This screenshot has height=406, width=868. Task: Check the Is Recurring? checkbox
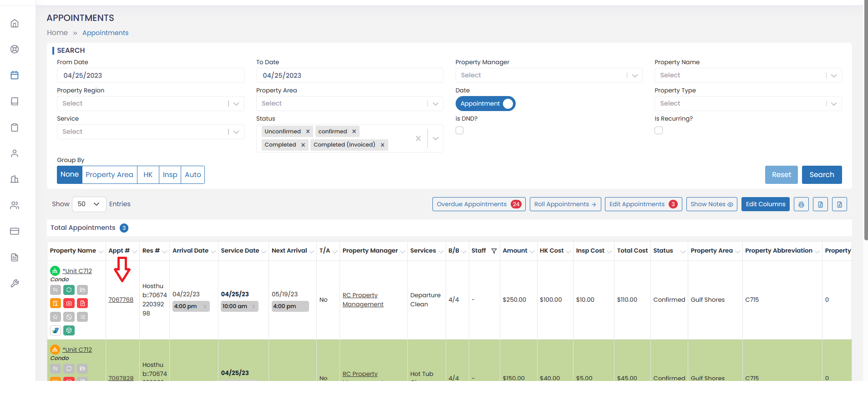click(659, 131)
